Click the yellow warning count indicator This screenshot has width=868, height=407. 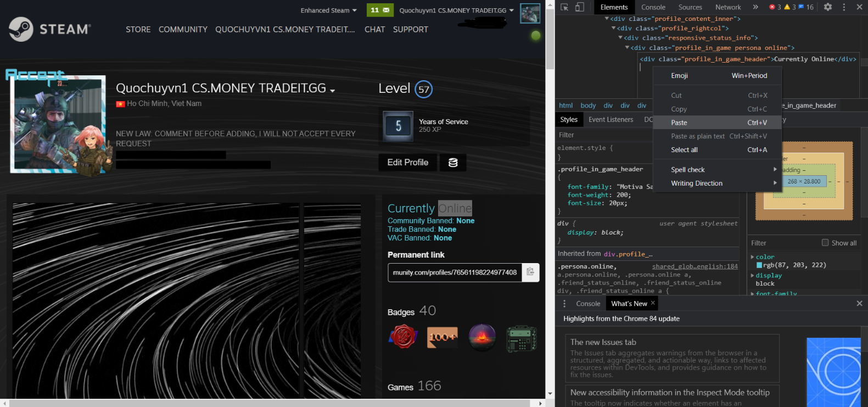pyautogui.click(x=790, y=7)
